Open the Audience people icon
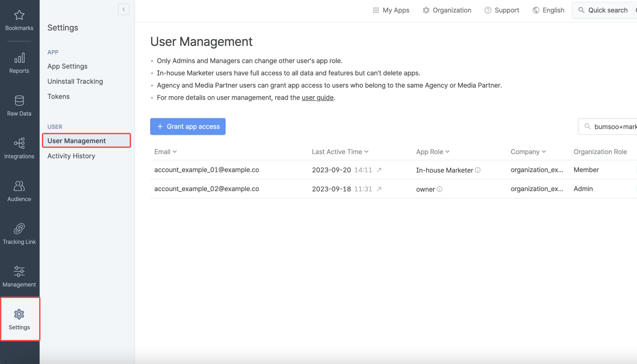The height and width of the screenshot is (364, 637). coord(19,186)
